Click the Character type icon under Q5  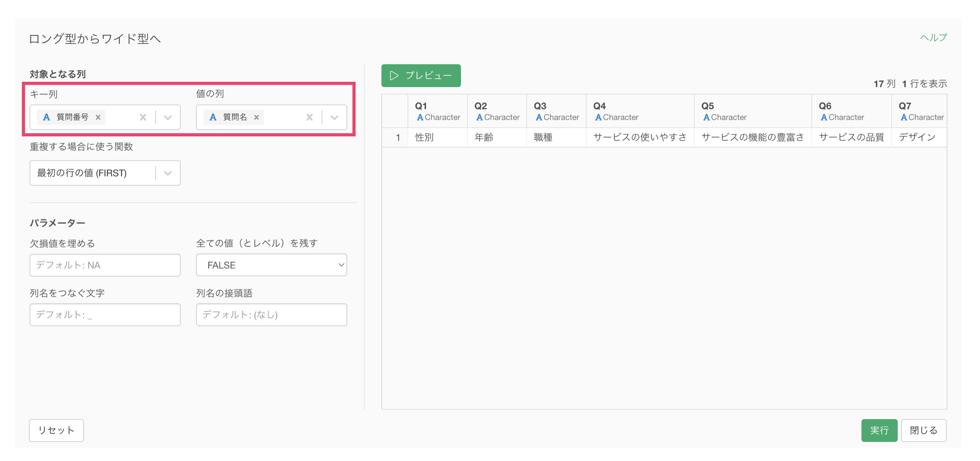pos(707,117)
